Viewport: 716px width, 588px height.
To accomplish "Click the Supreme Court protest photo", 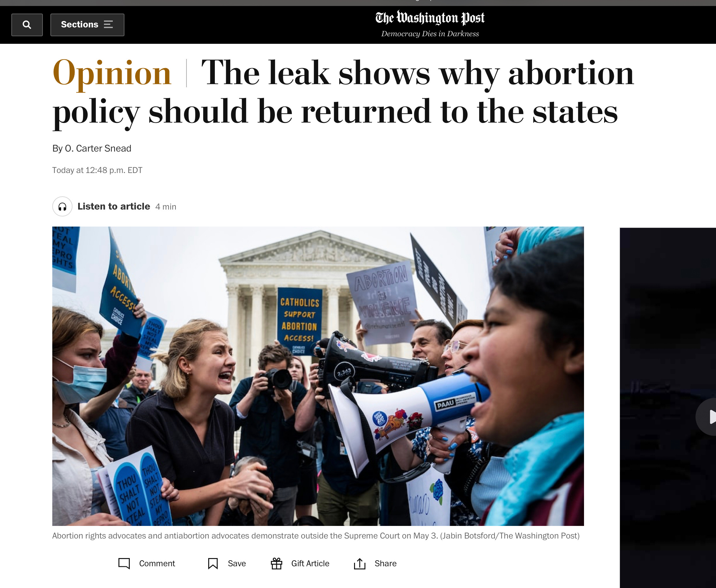I will tap(318, 376).
